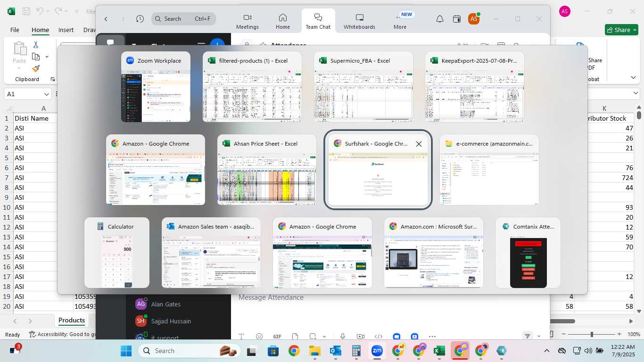Viewport: 644px width, 362px height.
Task: Open the Zoom Meetings tab
Action: tap(248, 22)
